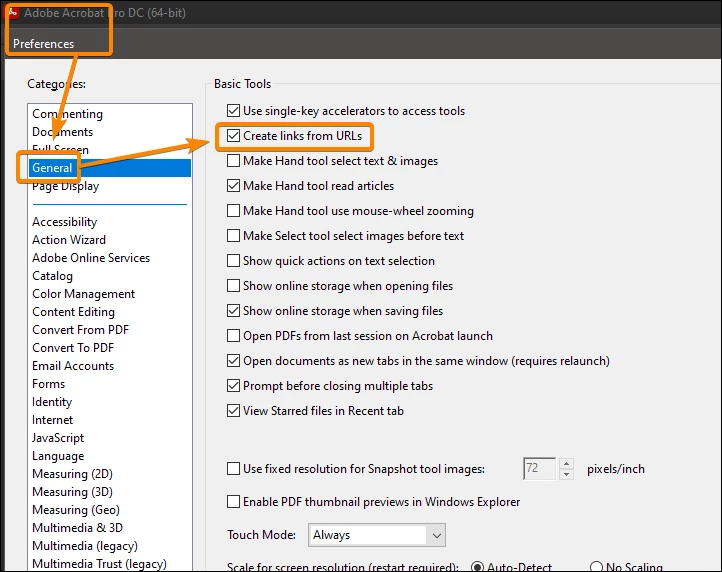Select General category
Viewport: 722px width, 572px height.
click(x=110, y=168)
